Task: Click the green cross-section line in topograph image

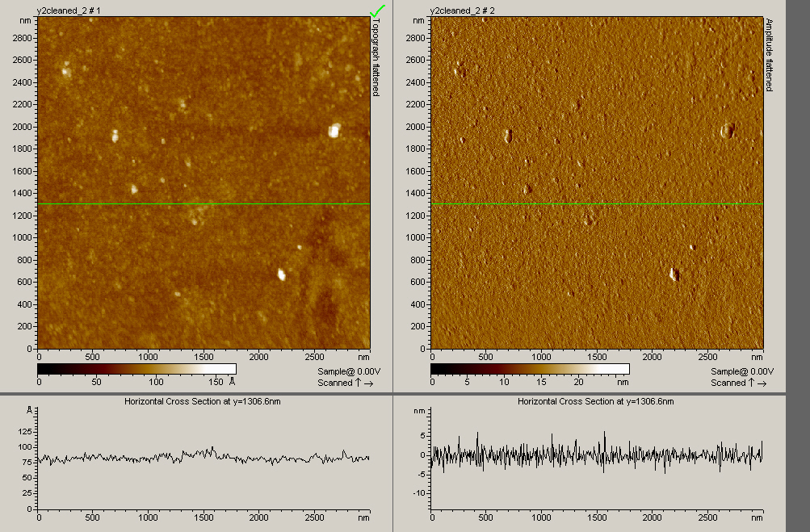Action: [204, 204]
